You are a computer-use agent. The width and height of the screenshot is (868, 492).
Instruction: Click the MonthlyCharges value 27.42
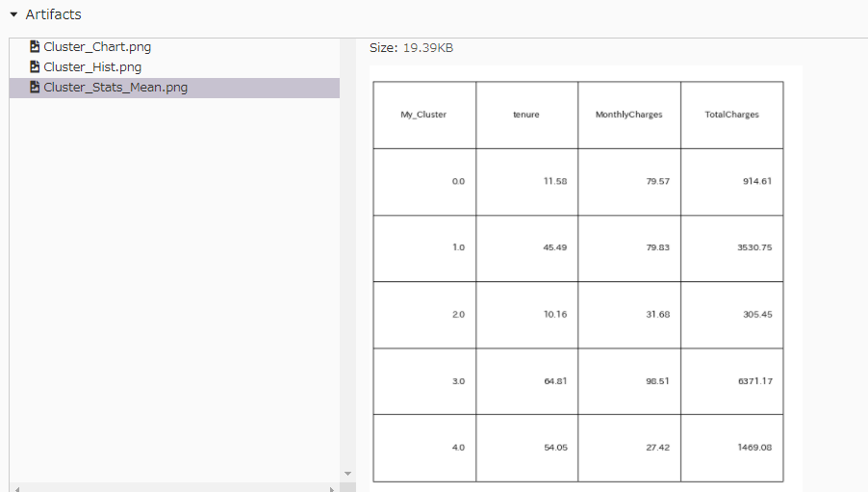[x=657, y=447]
